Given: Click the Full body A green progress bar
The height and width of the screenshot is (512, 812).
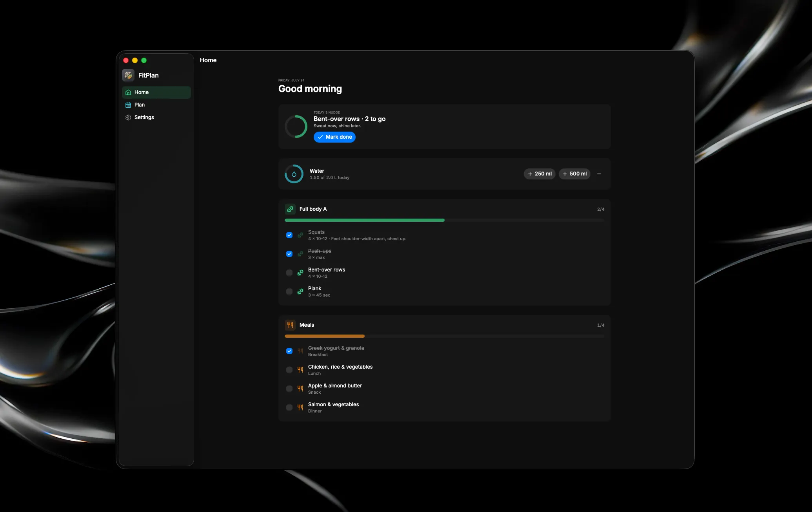Looking at the screenshot, I should tap(445, 220).
